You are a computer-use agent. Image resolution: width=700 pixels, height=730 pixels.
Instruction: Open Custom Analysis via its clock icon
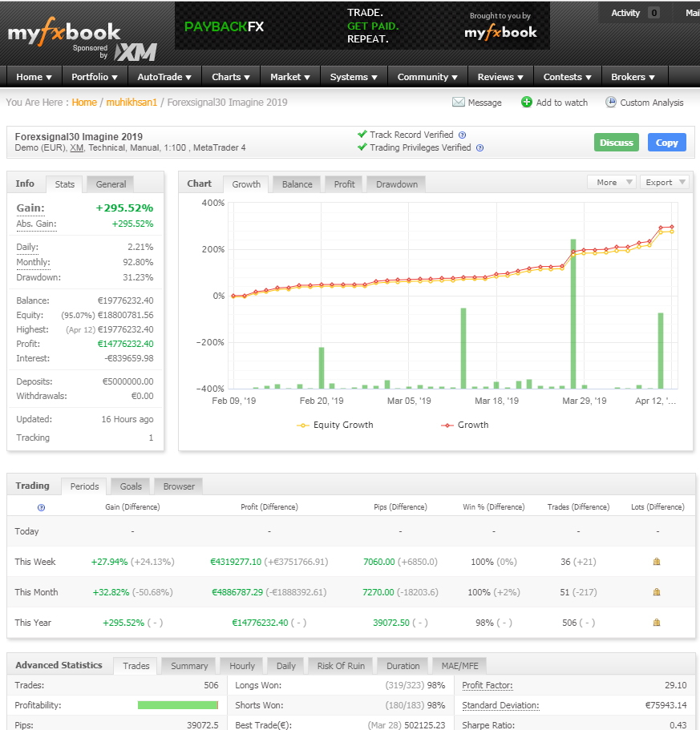click(611, 103)
